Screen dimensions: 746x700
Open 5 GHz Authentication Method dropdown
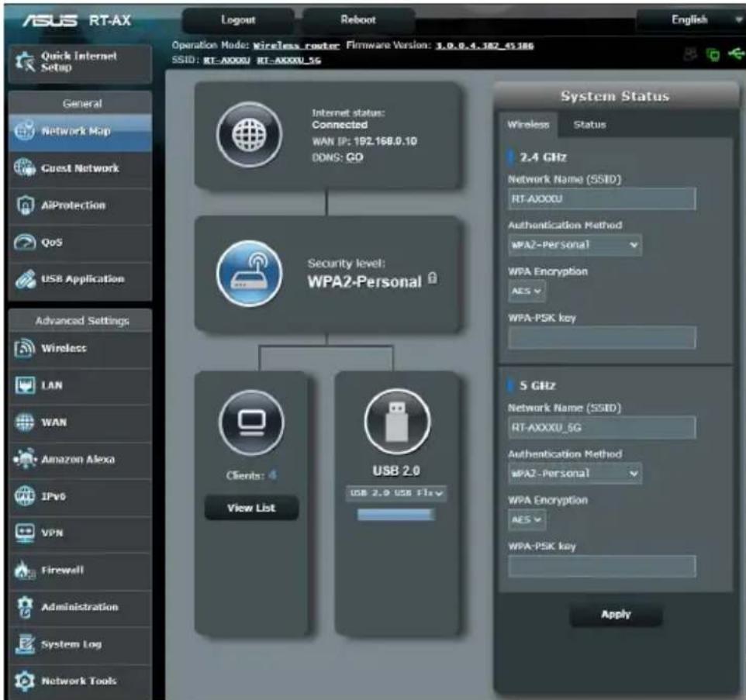[575, 473]
